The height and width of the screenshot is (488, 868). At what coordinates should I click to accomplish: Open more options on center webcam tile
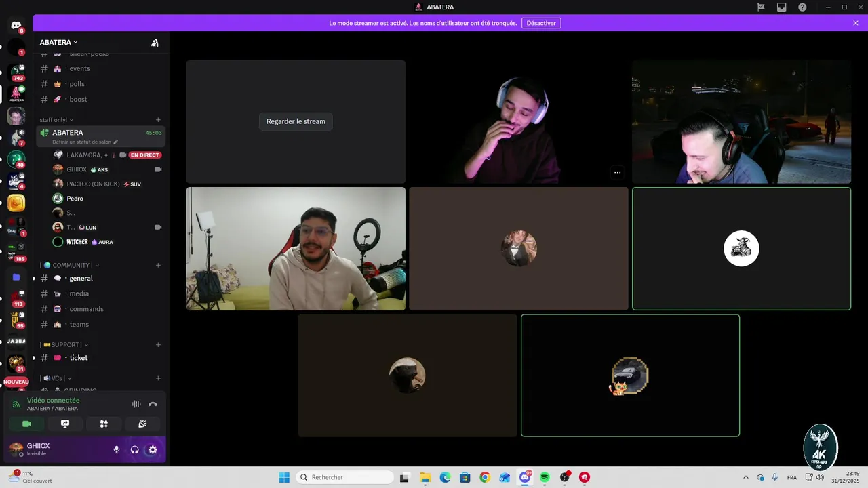(617, 172)
